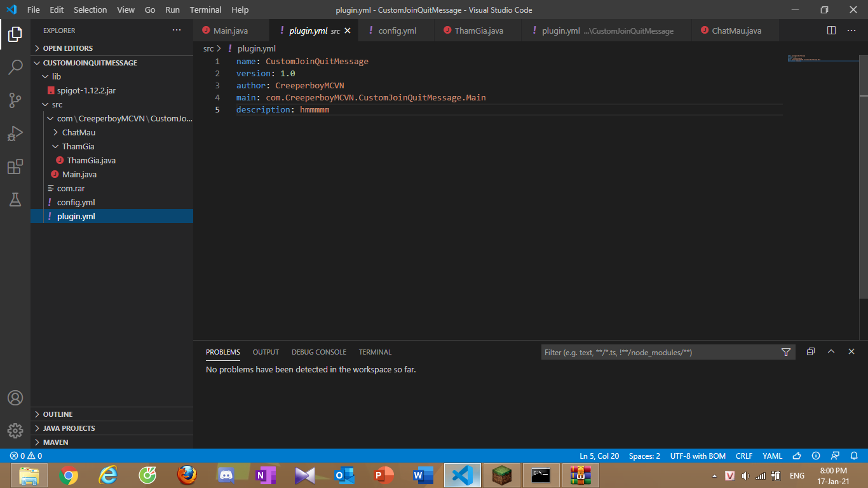Open the Terminal menu
The height and width of the screenshot is (488, 868).
(x=205, y=10)
